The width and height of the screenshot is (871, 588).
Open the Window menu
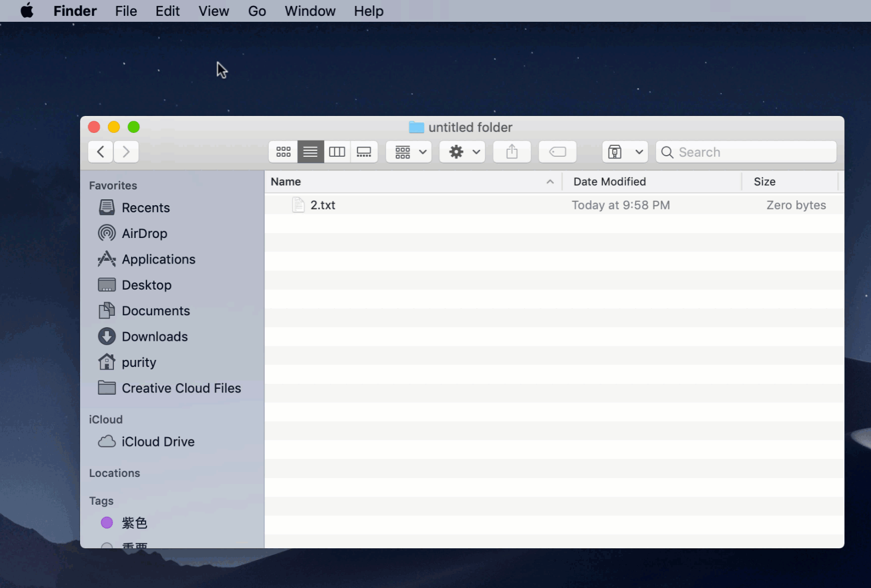tap(310, 11)
